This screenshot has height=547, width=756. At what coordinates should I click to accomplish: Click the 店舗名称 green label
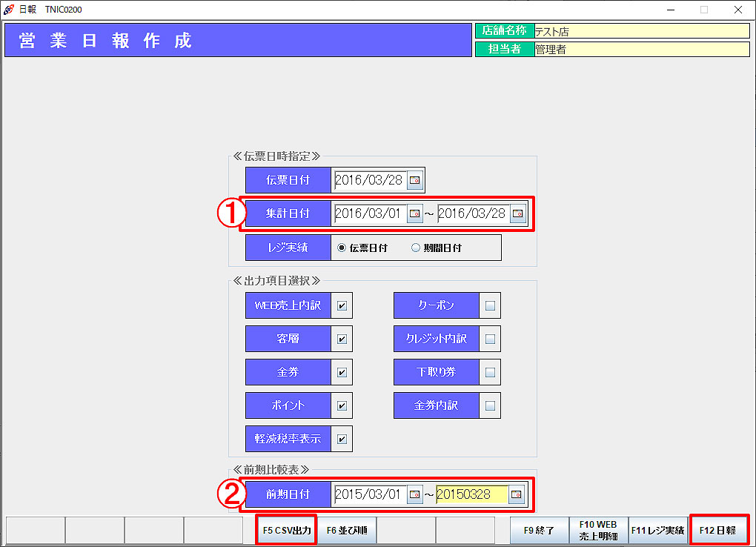[505, 31]
